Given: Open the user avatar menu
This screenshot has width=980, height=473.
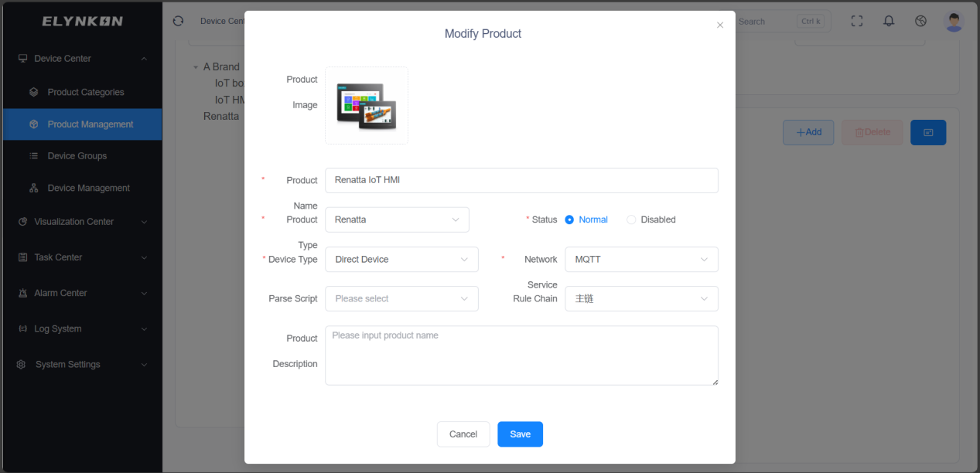Looking at the screenshot, I should (x=954, y=22).
